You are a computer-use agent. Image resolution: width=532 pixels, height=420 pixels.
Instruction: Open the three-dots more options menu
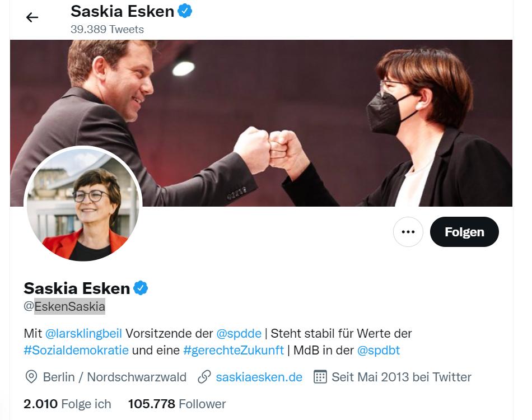[408, 232]
